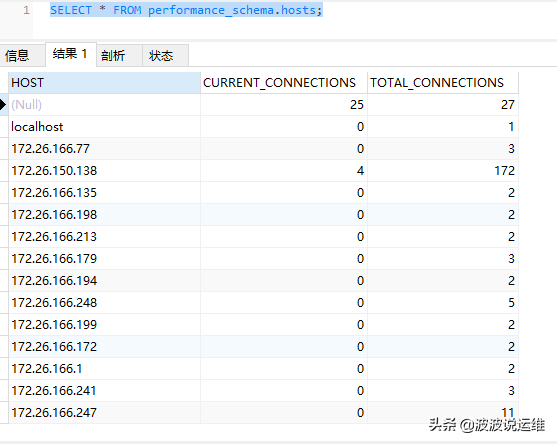Select the 状态 tab
The width and height of the screenshot is (557, 444).
pos(165,55)
